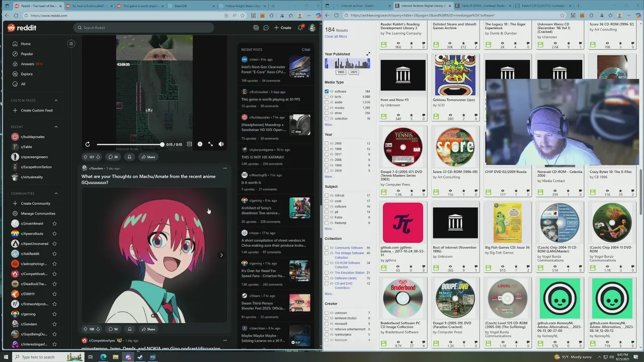Upvote the Gundam post with 108 votes
This screenshot has width=644, height=362.
point(85,329)
